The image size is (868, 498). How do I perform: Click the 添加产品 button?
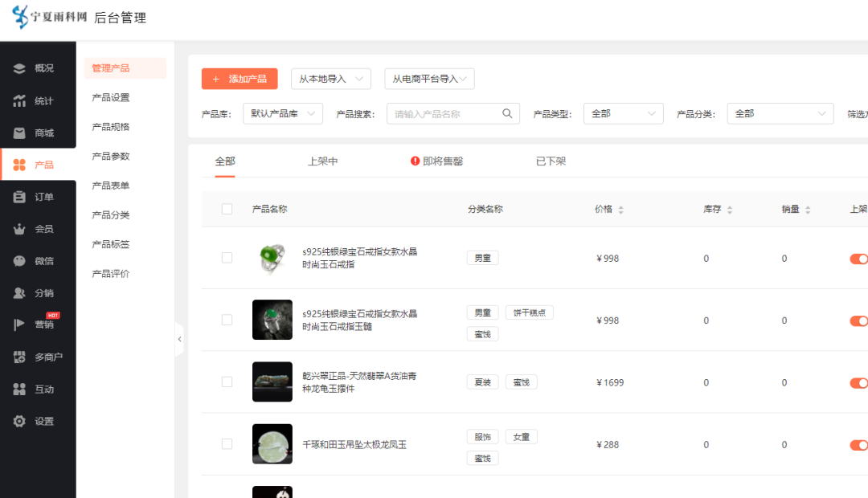pyautogui.click(x=240, y=79)
